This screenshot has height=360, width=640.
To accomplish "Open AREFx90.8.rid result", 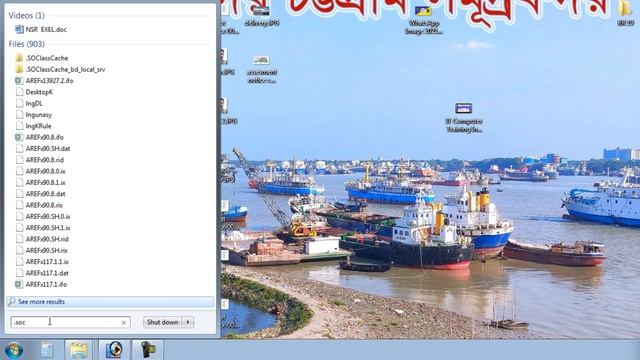I will point(44,160).
